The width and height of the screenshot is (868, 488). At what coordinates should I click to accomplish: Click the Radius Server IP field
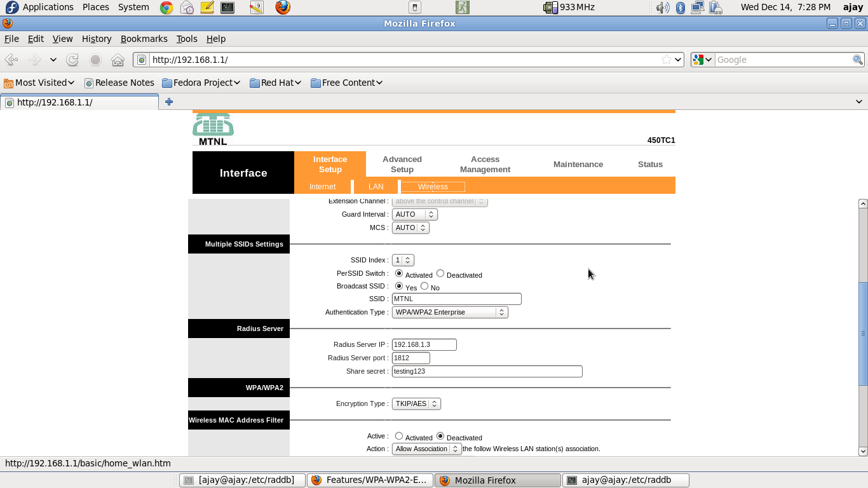coord(424,344)
